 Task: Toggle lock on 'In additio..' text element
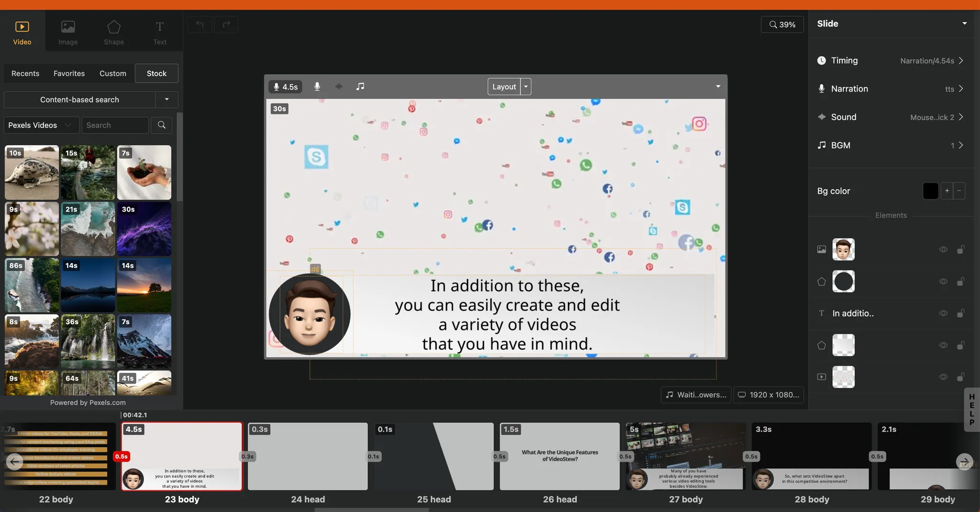(960, 313)
